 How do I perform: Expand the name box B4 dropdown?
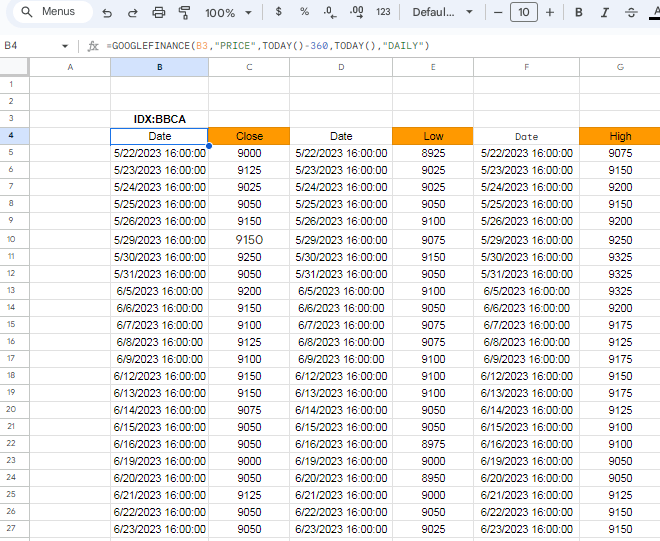coord(65,46)
